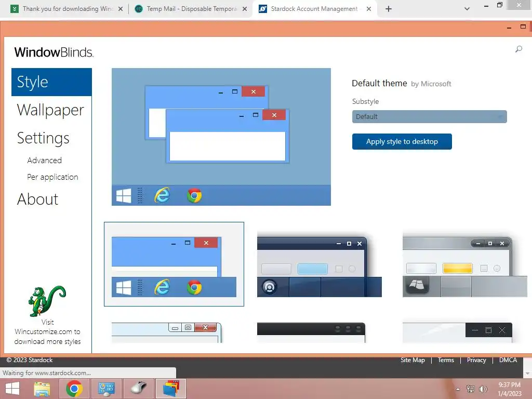Switch to Stardock Account Management tab
This screenshot has height=399, width=532.
314,9
